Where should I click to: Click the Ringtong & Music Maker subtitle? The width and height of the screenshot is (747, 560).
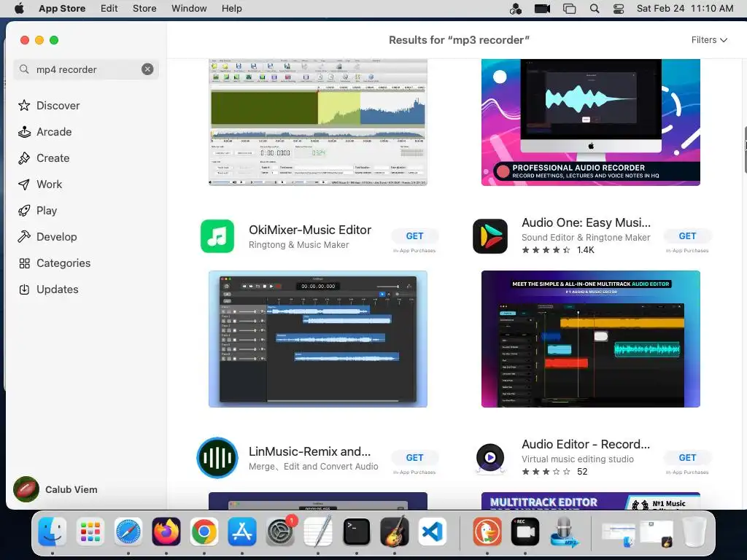(x=298, y=245)
